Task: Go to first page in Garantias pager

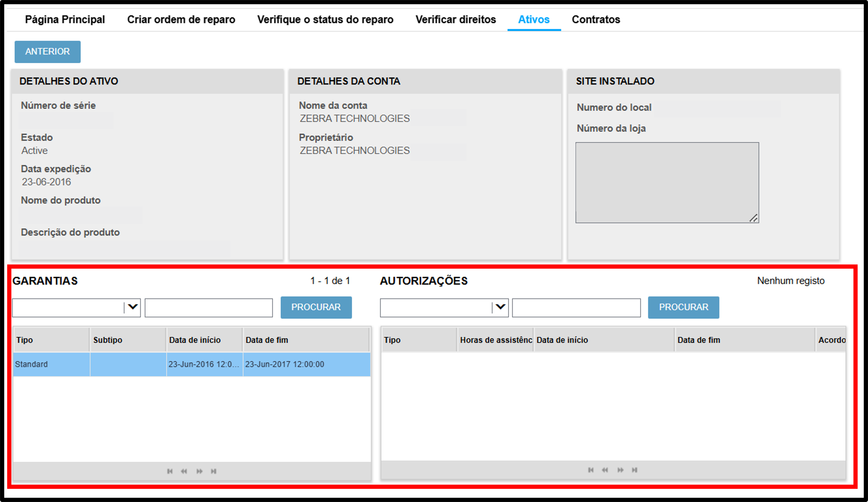Action: click(x=170, y=471)
